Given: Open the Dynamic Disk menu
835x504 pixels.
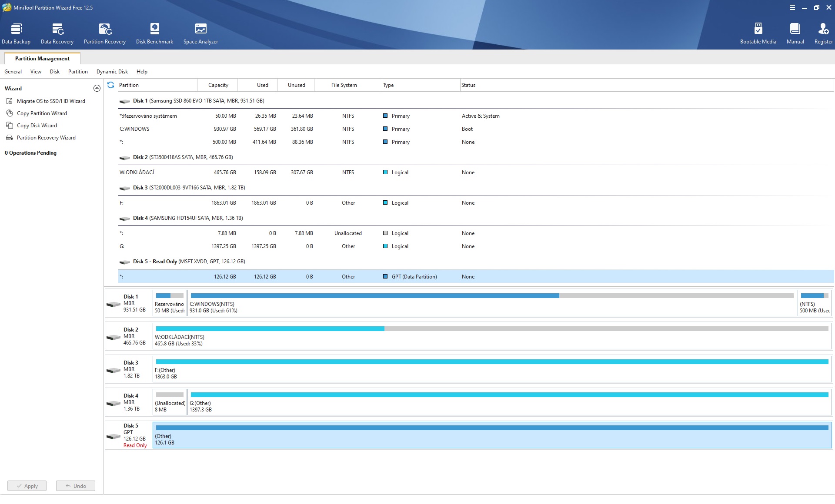Looking at the screenshot, I should coord(112,72).
